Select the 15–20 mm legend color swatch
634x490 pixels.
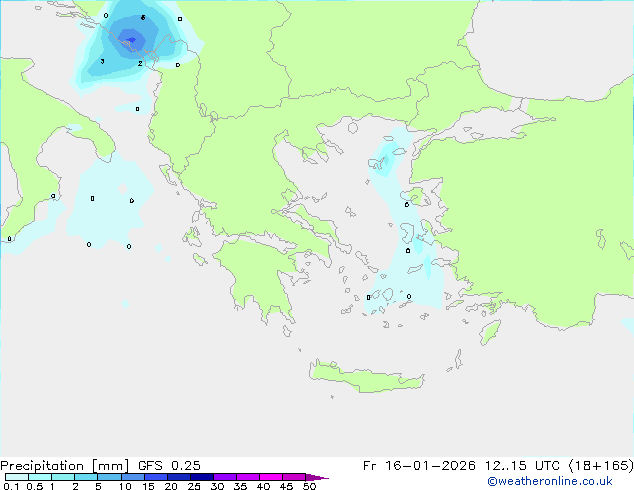pos(155,477)
